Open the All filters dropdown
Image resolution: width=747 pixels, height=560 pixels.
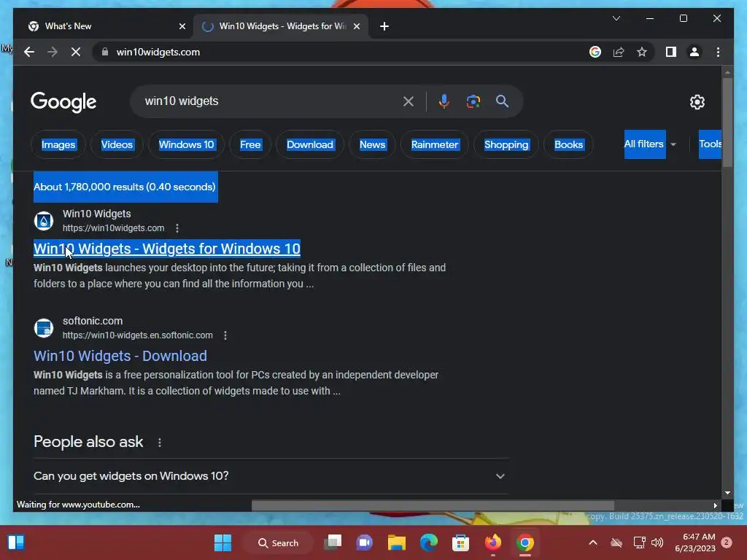tap(650, 144)
